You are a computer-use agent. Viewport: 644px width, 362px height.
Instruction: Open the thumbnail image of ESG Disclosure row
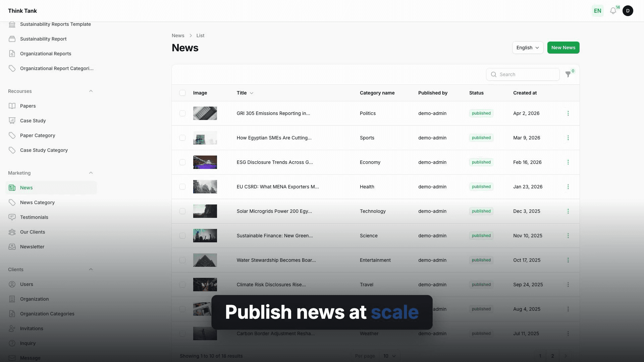point(205,162)
